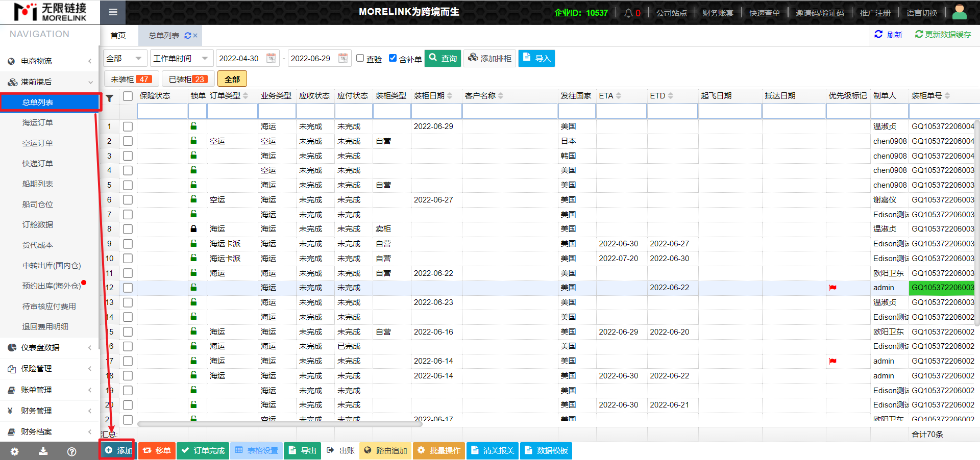This screenshot has width=980, height=460.
Task: Toggle the select-all checkbox in table header
Action: pos(128,96)
